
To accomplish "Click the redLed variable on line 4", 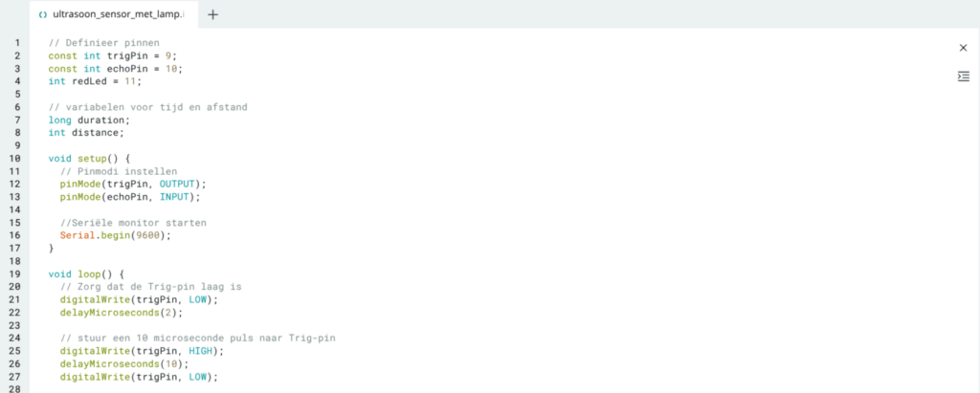I will [92, 81].
